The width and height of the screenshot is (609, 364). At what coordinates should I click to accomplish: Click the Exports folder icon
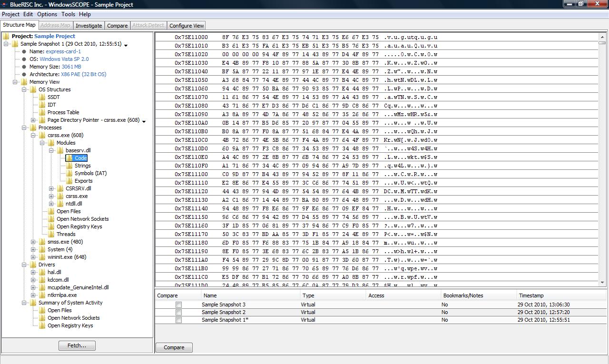69,181
